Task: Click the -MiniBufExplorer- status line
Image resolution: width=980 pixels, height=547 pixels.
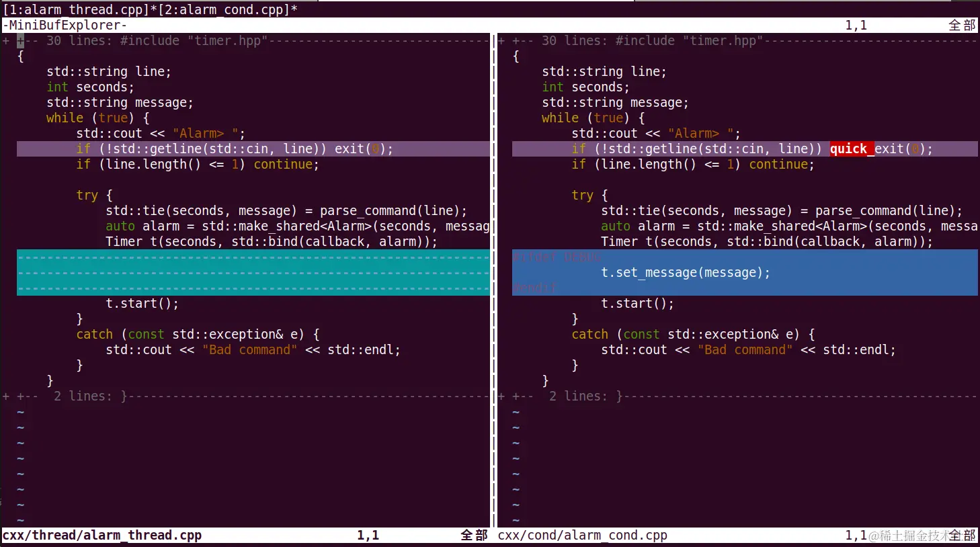Action: click(x=489, y=25)
